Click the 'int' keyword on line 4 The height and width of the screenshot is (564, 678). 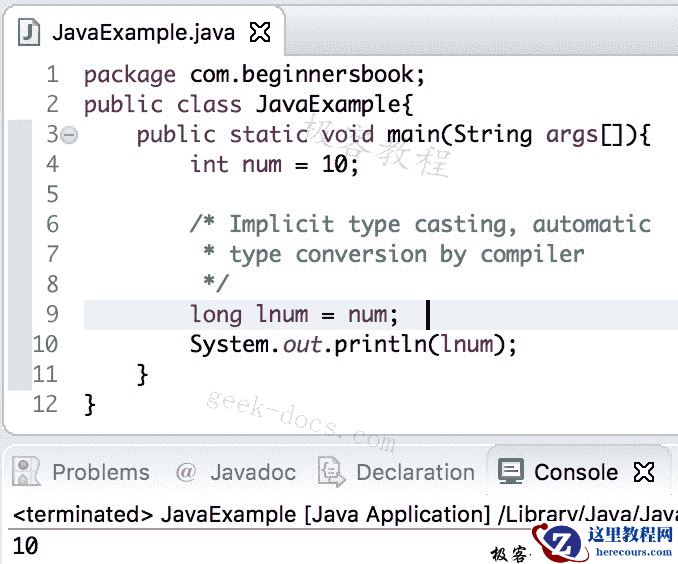(209, 164)
